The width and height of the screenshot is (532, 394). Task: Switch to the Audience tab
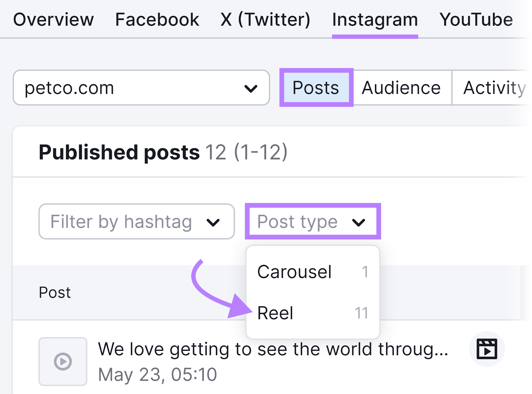[x=401, y=87]
